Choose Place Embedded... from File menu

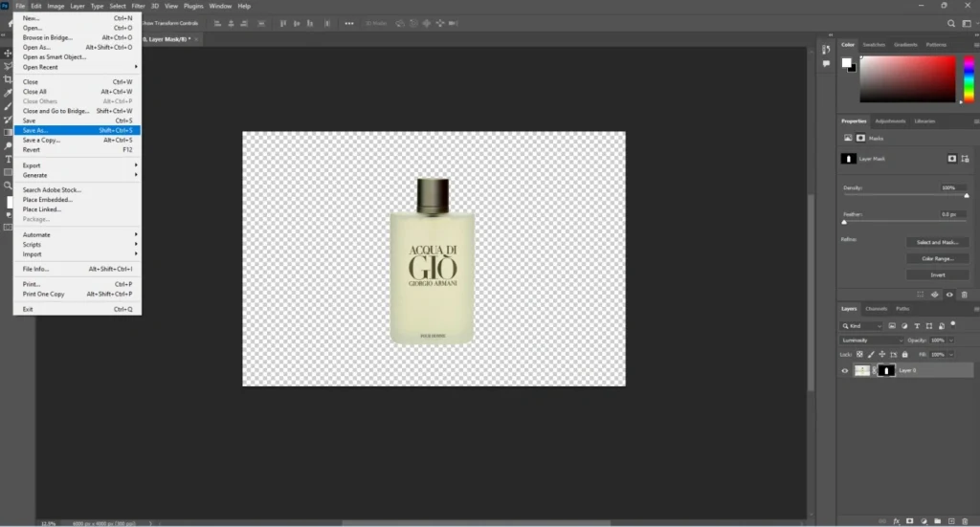tap(78, 200)
